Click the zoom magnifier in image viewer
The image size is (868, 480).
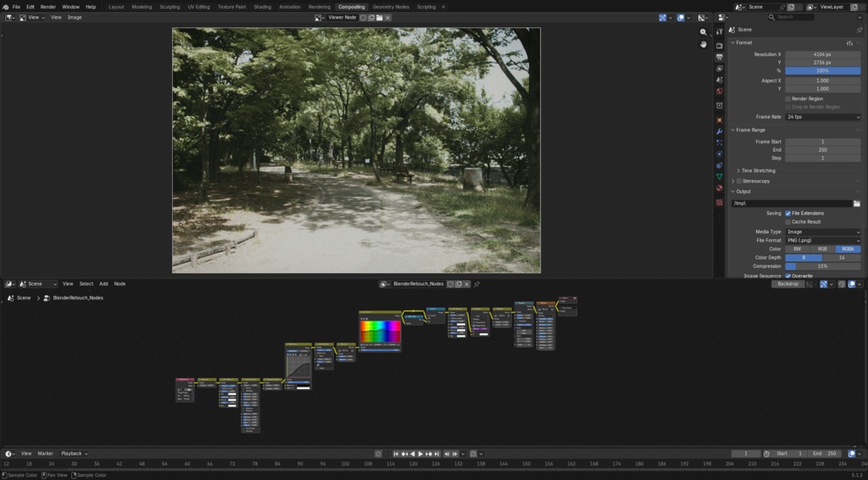click(x=703, y=32)
